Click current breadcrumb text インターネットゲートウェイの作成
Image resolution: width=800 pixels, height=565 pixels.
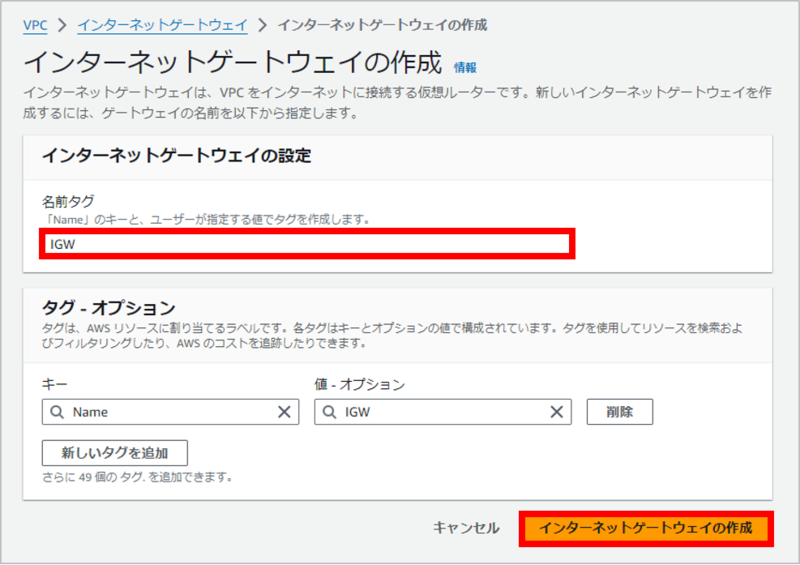[x=383, y=25]
